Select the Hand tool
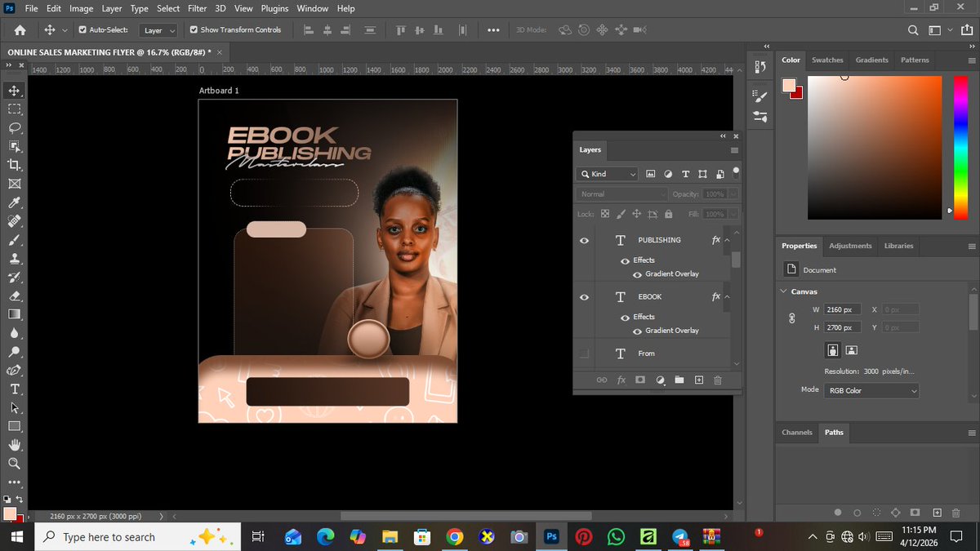This screenshot has height=551, width=980. click(14, 445)
